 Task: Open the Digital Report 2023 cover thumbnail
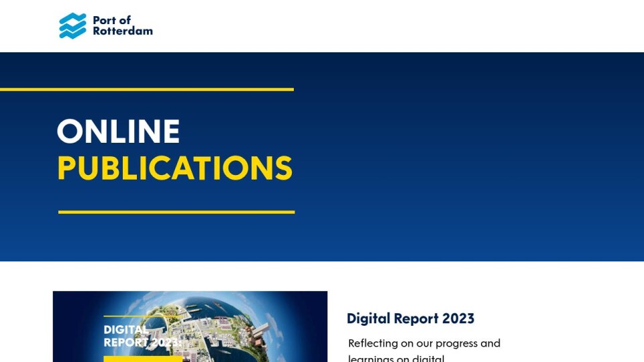pyautogui.click(x=190, y=326)
